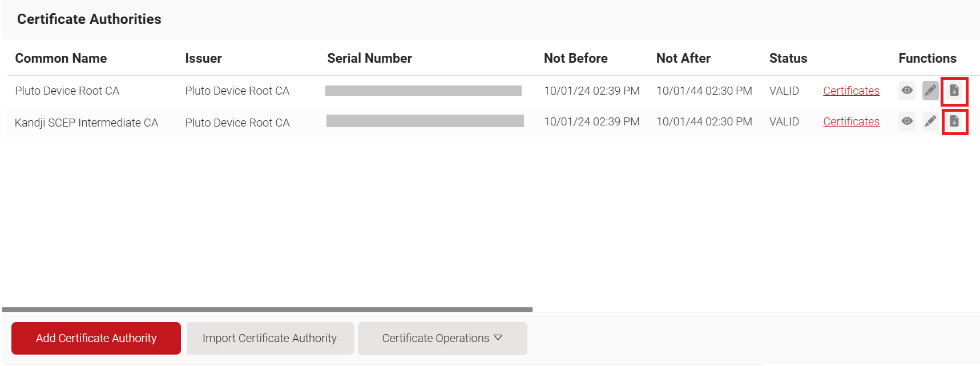Click the horizontal scrollbar below the table
The image size is (980, 366).
point(267,310)
